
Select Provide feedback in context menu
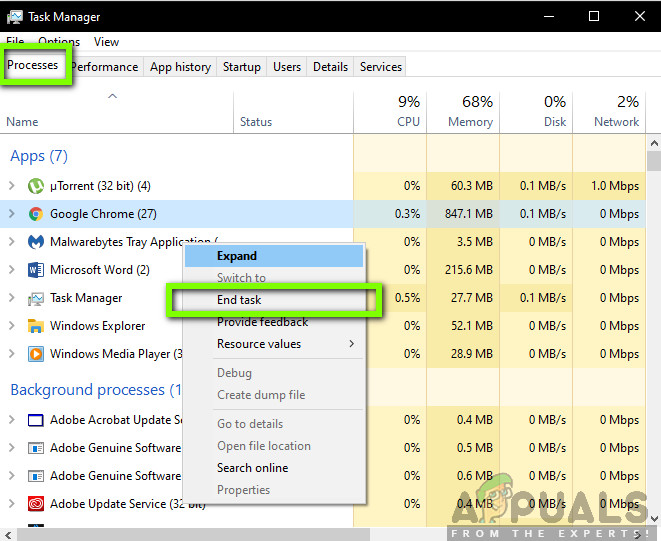pyautogui.click(x=274, y=322)
